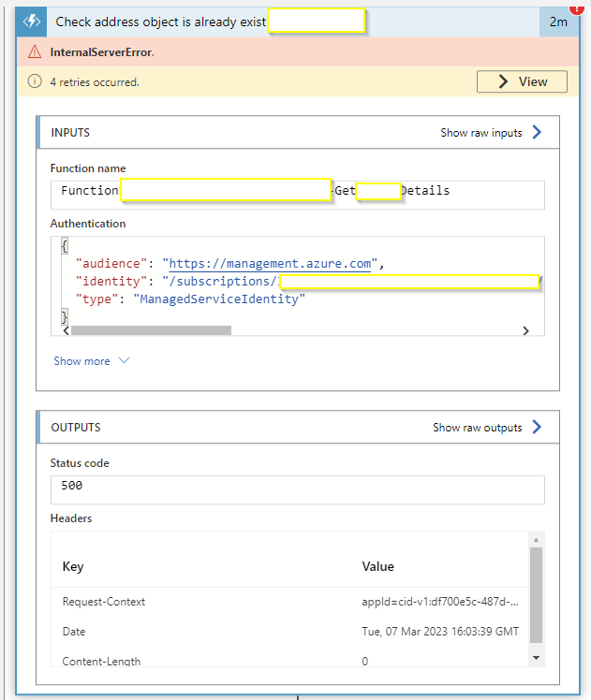Click the headers vertical scrollbar thumb
The height and width of the screenshot is (700, 591).
[x=536, y=595]
